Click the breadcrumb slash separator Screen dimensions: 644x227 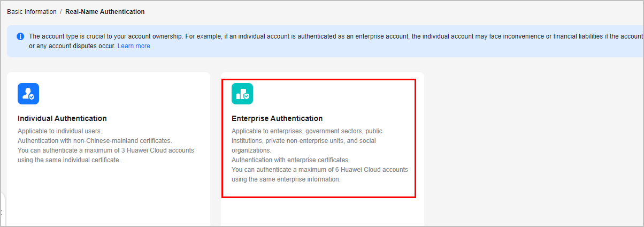(61, 11)
